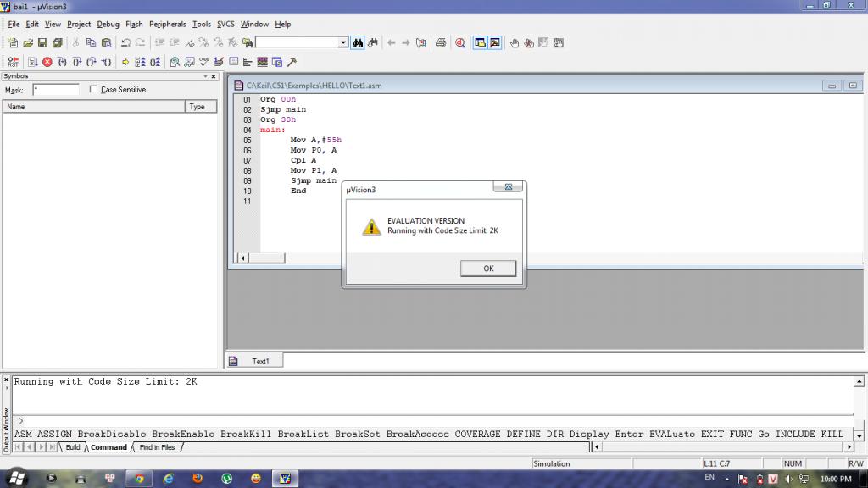Screen dimensions: 868x488
Task: Click the Insert Breakpoint hand icon
Action: tap(515, 42)
